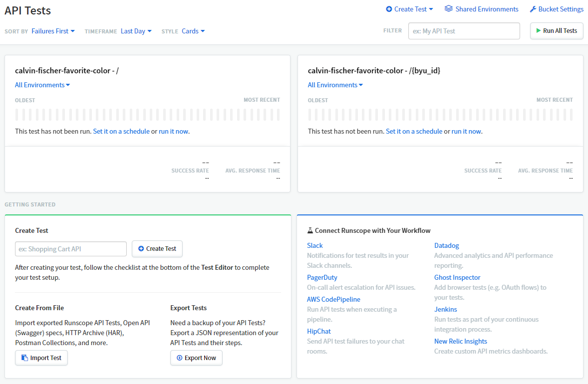
Task: Click the 'API Tests' page heading
Action: (28, 10)
